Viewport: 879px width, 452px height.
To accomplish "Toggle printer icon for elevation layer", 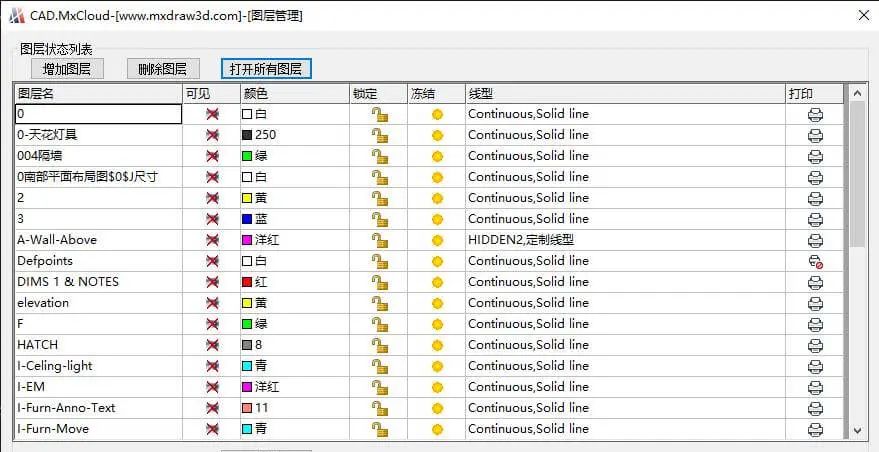I will point(815,304).
